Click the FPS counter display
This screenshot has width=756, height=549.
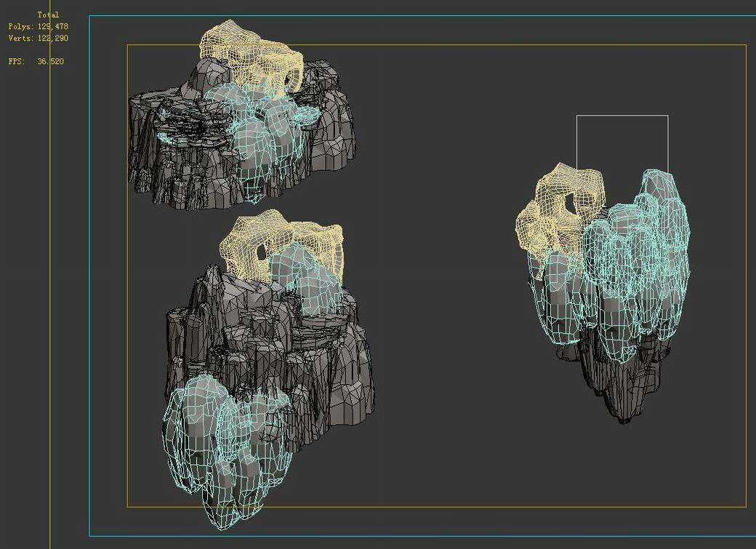[35, 62]
